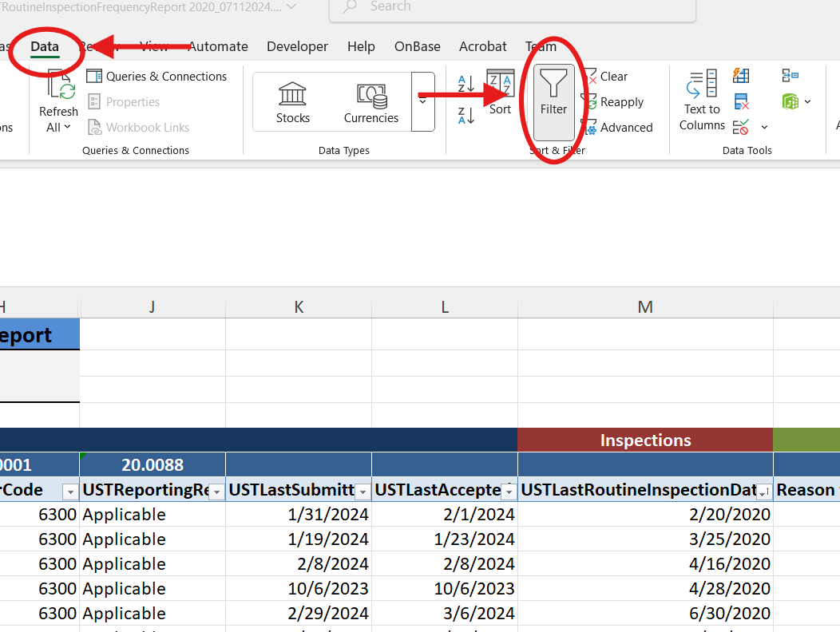Click Queries & Connections button

tap(157, 77)
